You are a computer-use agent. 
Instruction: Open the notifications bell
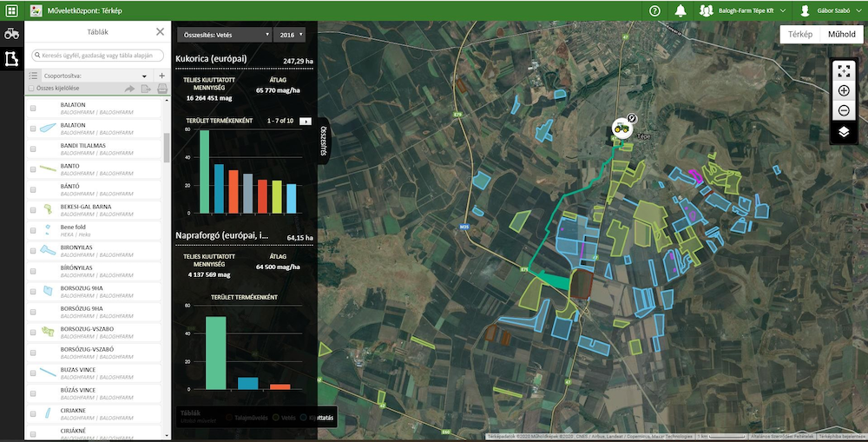pos(681,10)
